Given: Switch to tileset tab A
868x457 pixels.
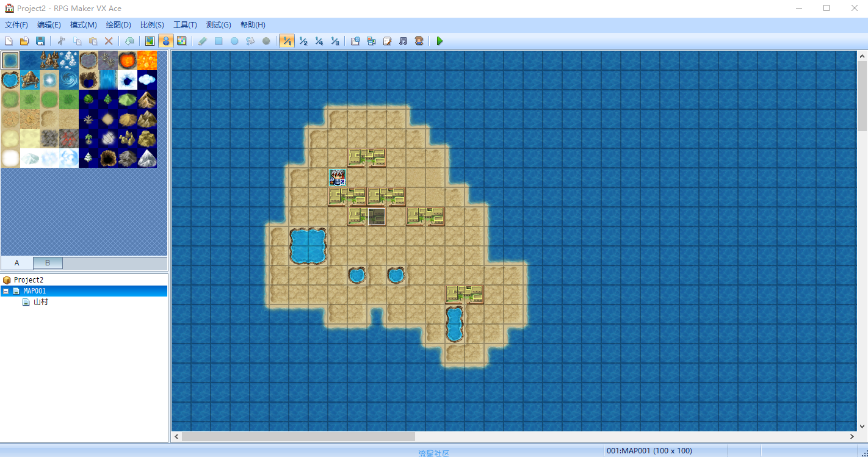Looking at the screenshot, I should click(17, 263).
